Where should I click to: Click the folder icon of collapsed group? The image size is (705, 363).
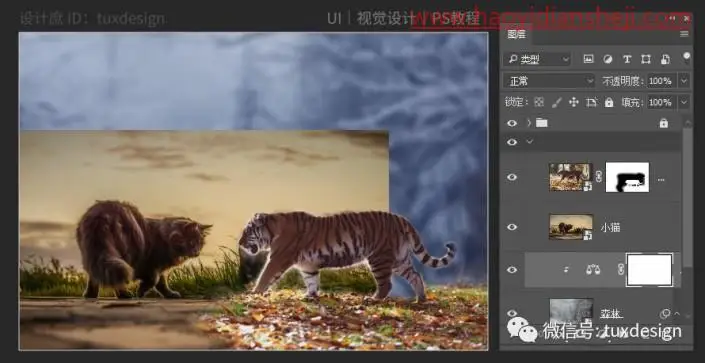542,122
